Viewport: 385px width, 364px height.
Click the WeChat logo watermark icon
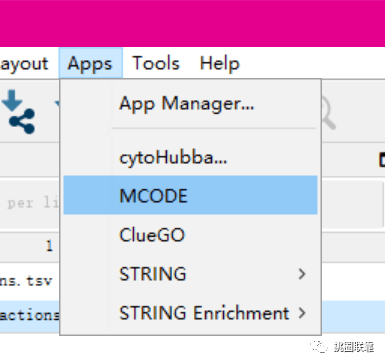click(319, 347)
